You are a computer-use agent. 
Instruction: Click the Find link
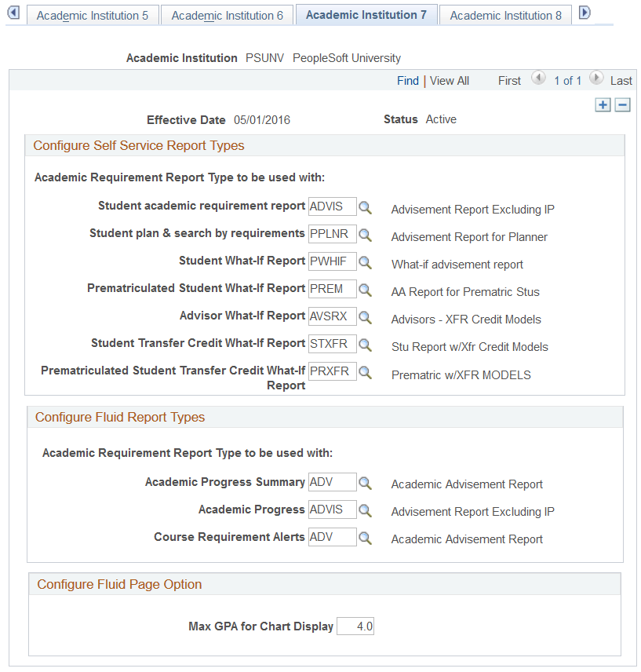pos(407,80)
